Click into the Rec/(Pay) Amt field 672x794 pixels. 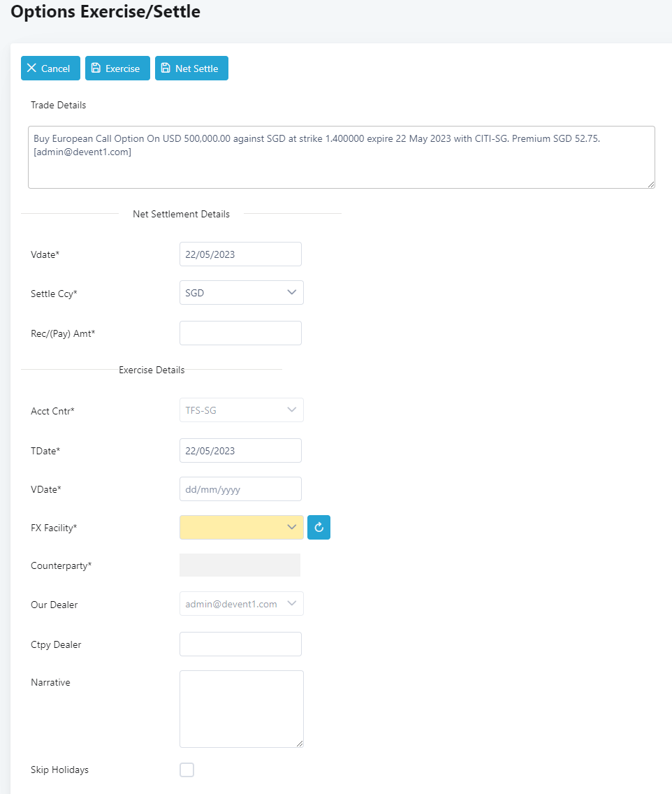pyautogui.click(x=240, y=333)
